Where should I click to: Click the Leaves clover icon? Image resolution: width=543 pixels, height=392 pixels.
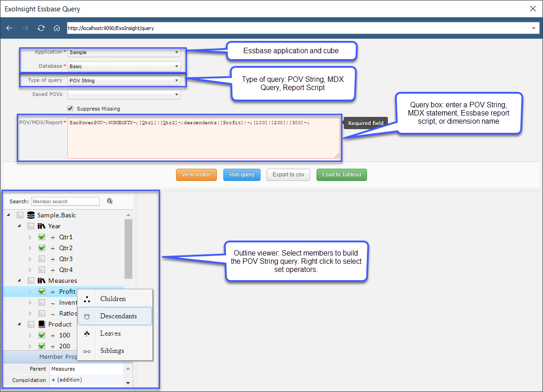pos(87,333)
